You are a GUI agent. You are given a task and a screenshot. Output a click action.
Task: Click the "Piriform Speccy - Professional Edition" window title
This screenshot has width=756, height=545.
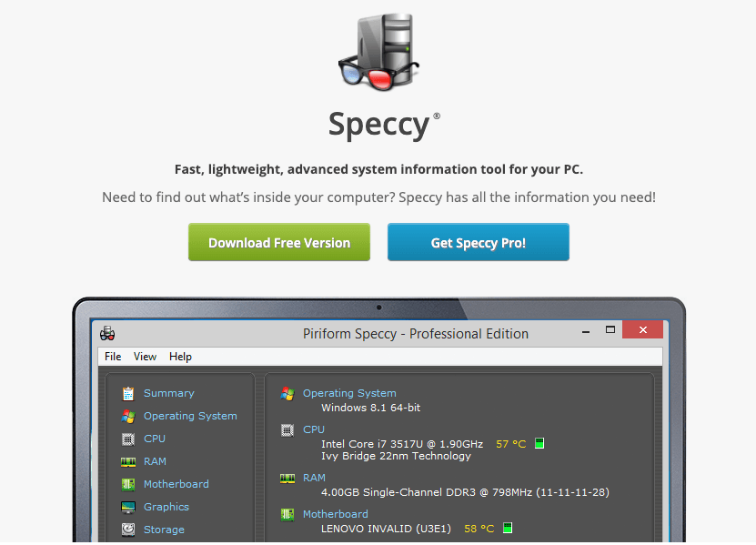coord(416,334)
